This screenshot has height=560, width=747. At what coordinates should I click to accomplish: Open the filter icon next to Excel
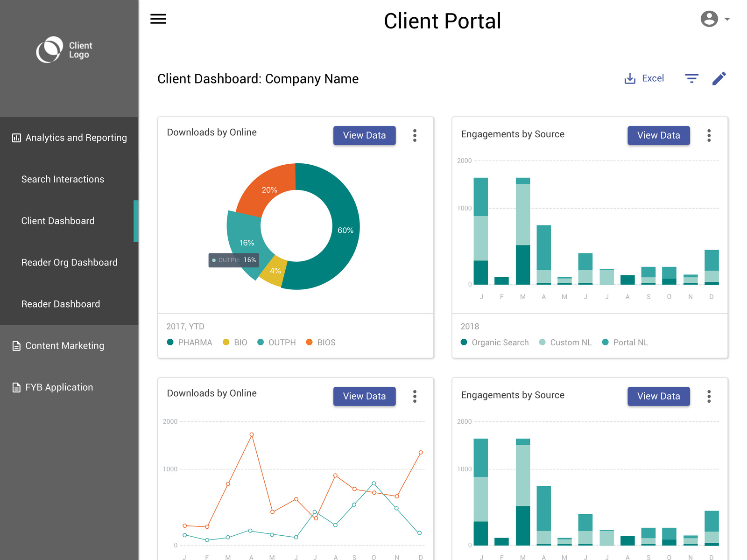691,78
